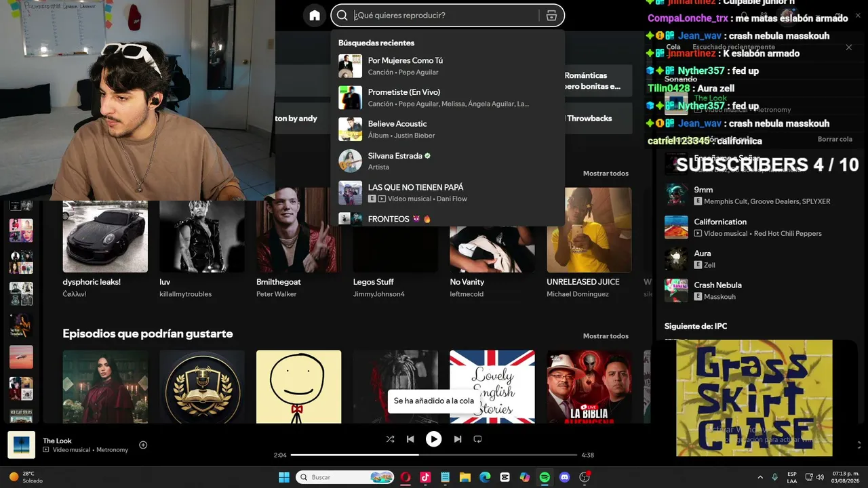868x488 pixels.
Task: Click Pepe Aguilar cover for 'Por Mujeres Como Tú'
Action: point(351,66)
